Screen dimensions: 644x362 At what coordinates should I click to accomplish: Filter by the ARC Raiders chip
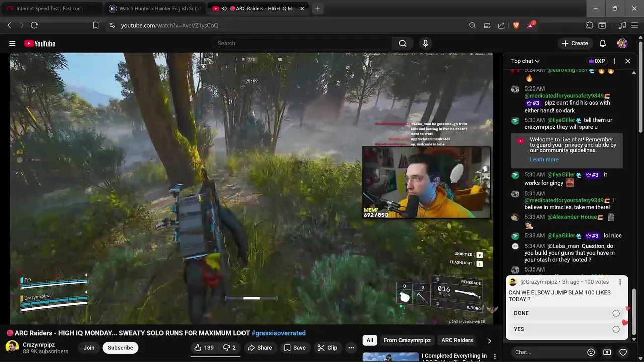[457, 340]
